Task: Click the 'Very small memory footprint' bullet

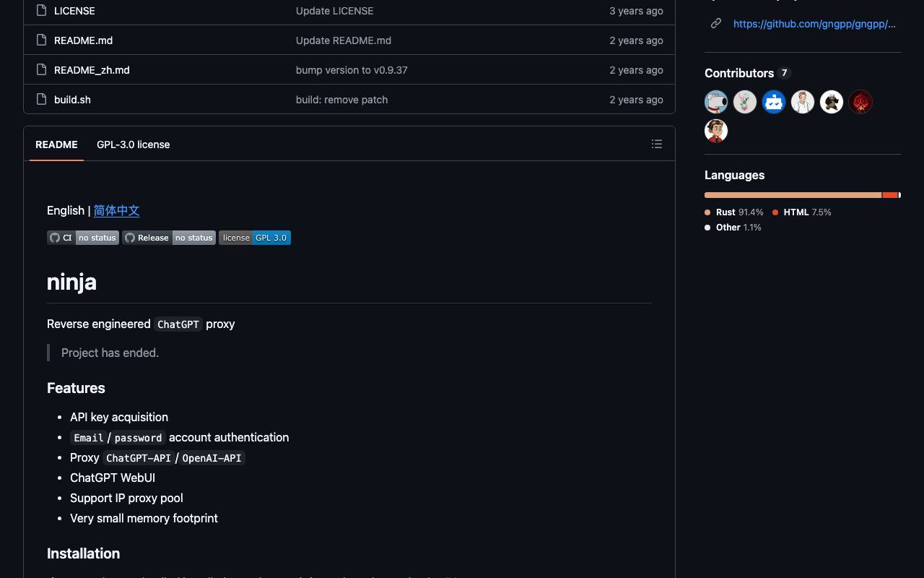Action: click(x=144, y=518)
